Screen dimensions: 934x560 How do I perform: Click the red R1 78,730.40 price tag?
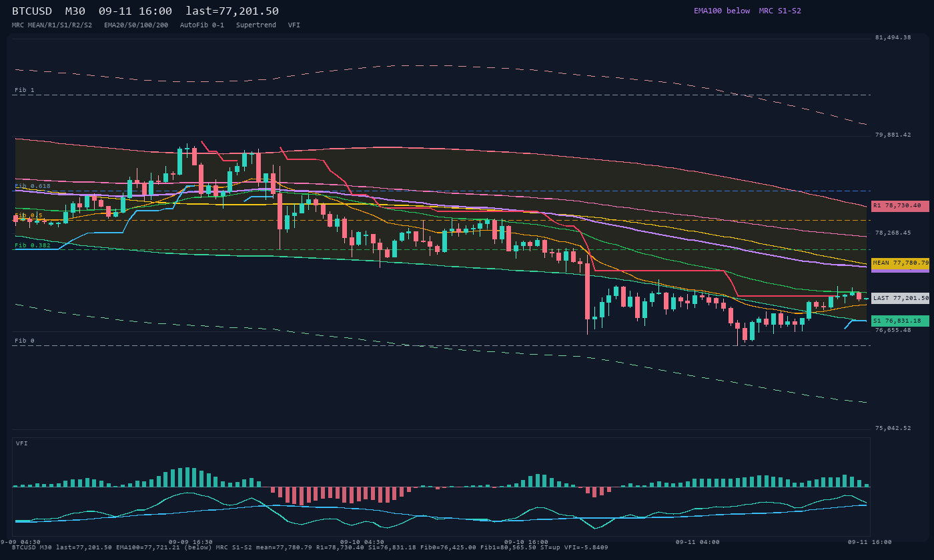(900, 206)
